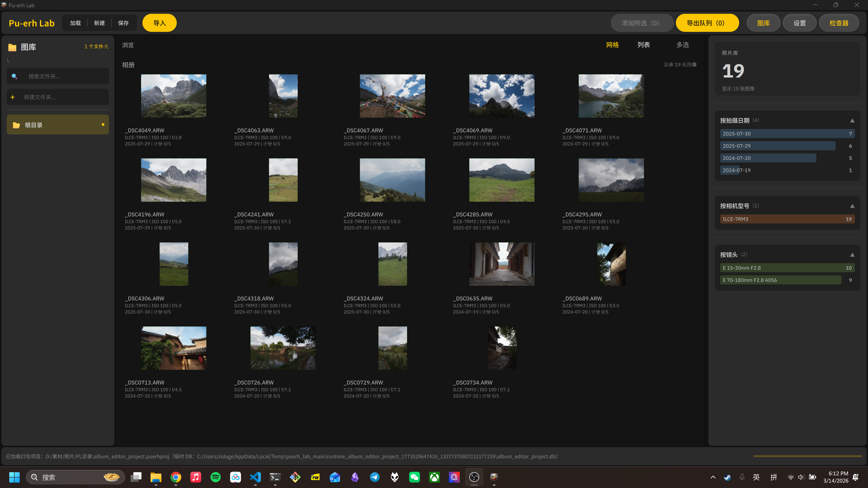The height and width of the screenshot is (488, 868).
Task: Click the Steam tray icon
Action: tap(727, 477)
